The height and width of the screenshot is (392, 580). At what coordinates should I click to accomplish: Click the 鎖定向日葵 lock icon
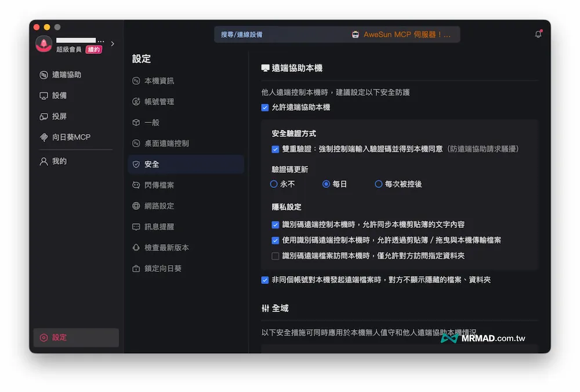coord(136,268)
